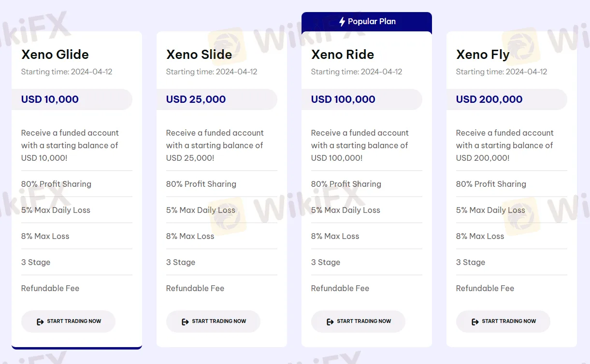Image resolution: width=590 pixels, height=364 pixels.
Task: Click the Refundable Fee row under Xeno Fly
Action: tap(485, 288)
